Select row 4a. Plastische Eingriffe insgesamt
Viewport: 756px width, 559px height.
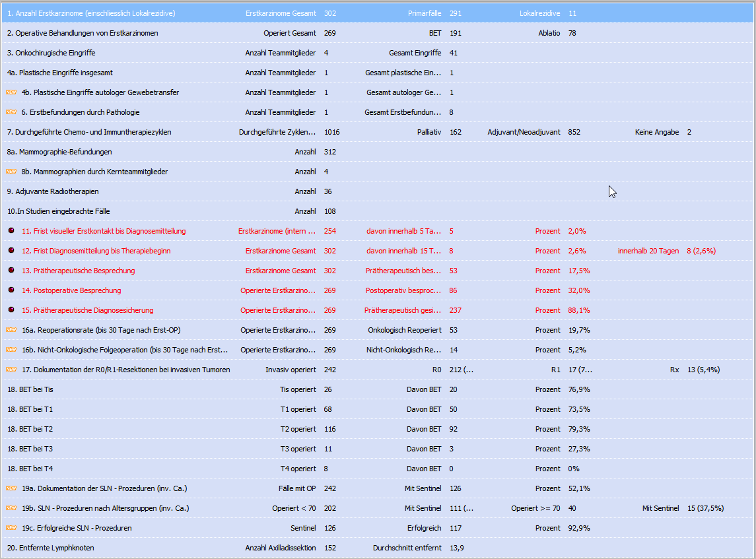point(377,73)
